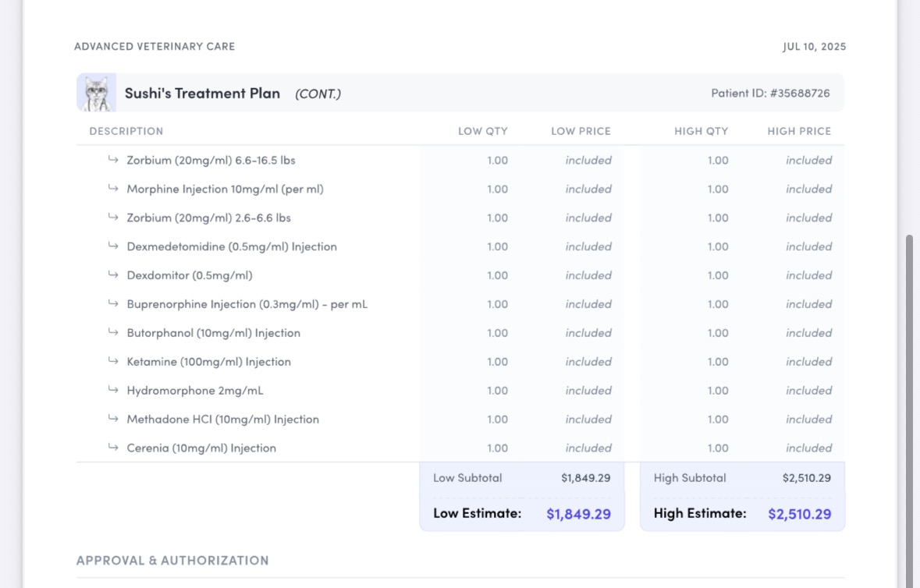This screenshot has width=920, height=588.
Task: Click the sub-item arrow next to Dexdomitor
Action: click(x=113, y=275)
